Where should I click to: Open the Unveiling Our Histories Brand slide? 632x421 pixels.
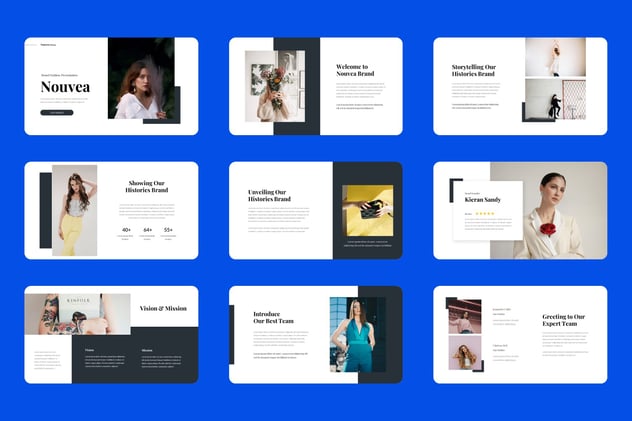316,210
